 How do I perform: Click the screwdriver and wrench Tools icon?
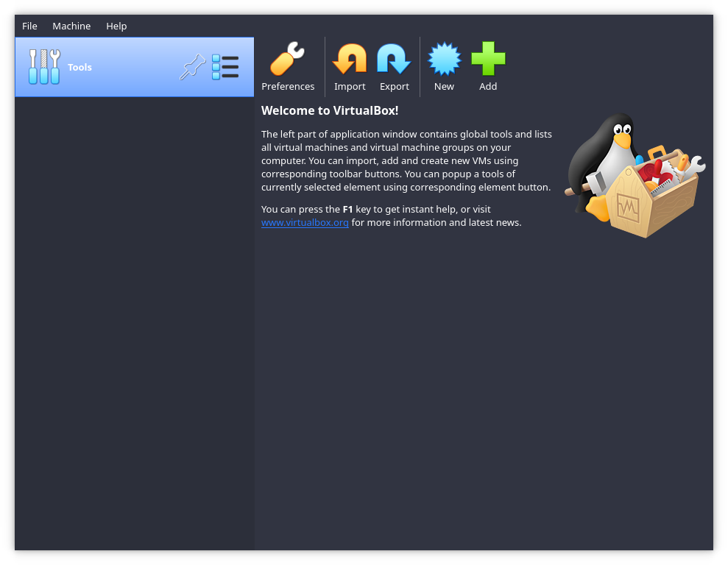click(x=44, y=67)
